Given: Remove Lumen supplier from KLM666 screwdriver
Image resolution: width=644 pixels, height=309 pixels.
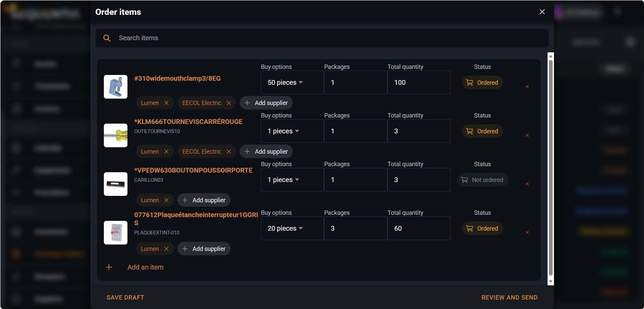Looking at the screenshot, I should coord(166,152).
